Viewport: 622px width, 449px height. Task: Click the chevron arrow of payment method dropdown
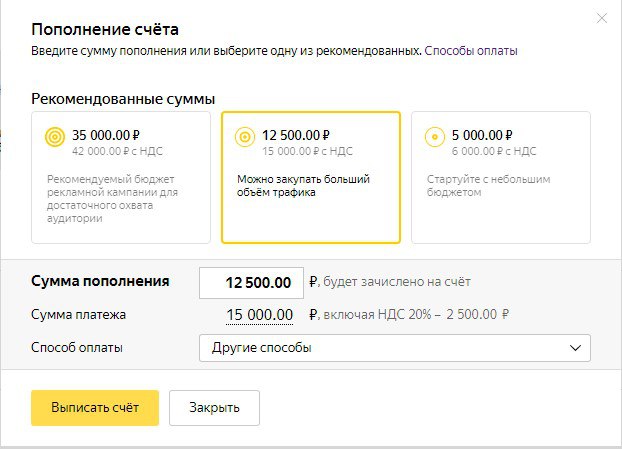click(x=575, y=348)
